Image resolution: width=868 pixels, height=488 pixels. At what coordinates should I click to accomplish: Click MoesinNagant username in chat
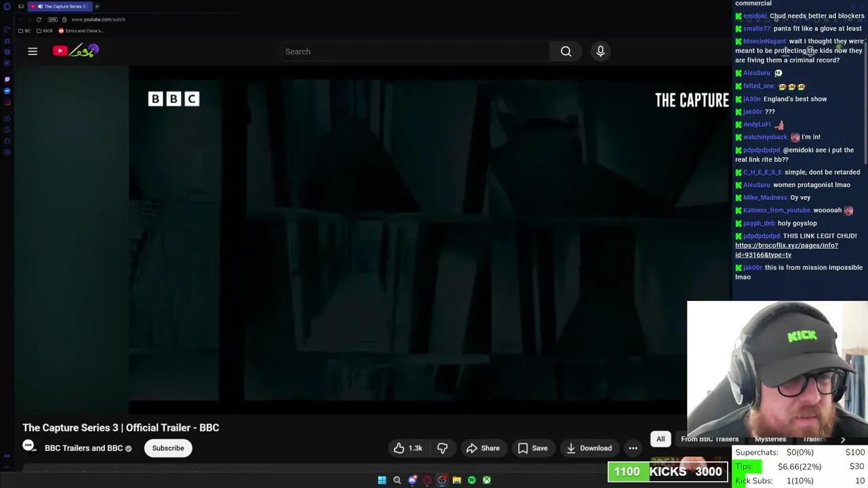pyautogui.click(x=764, y=41)
